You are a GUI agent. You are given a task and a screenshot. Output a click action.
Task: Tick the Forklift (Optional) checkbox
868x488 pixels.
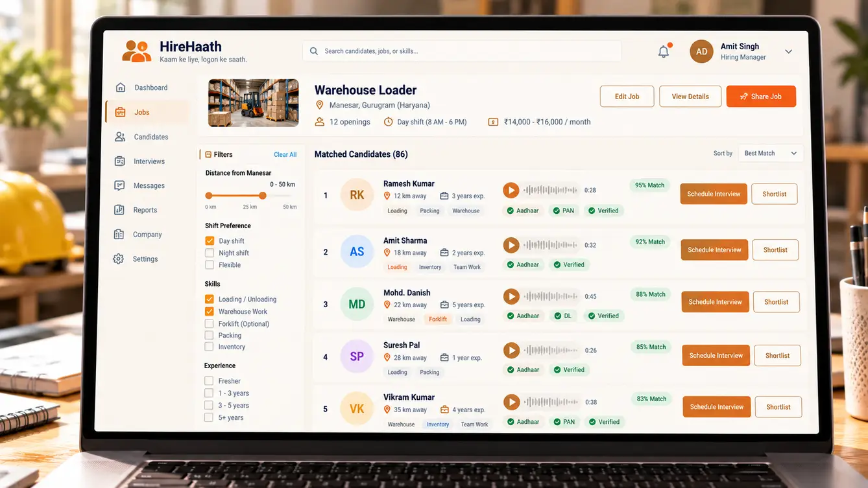pyautogui.click(x=209, y=323)
